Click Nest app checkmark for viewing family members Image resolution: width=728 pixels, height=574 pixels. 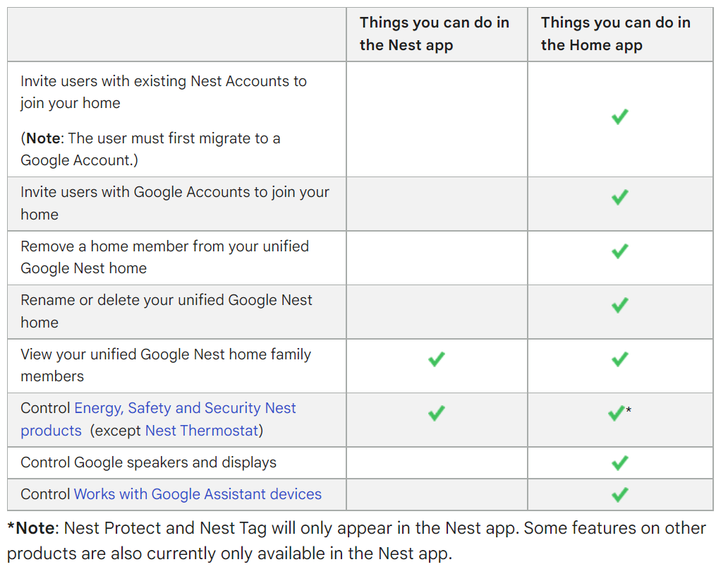(x=437, y=359)
